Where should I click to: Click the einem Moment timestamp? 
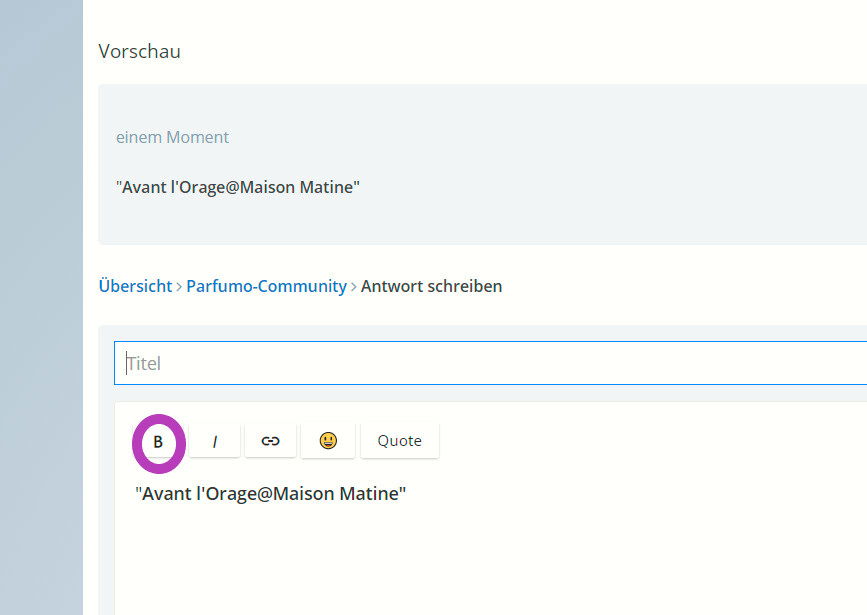pos(173,137)
